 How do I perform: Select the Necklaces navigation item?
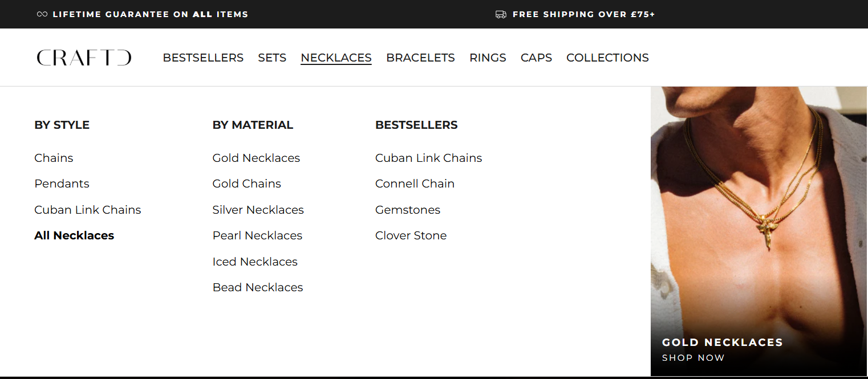(x=336, y=58)
